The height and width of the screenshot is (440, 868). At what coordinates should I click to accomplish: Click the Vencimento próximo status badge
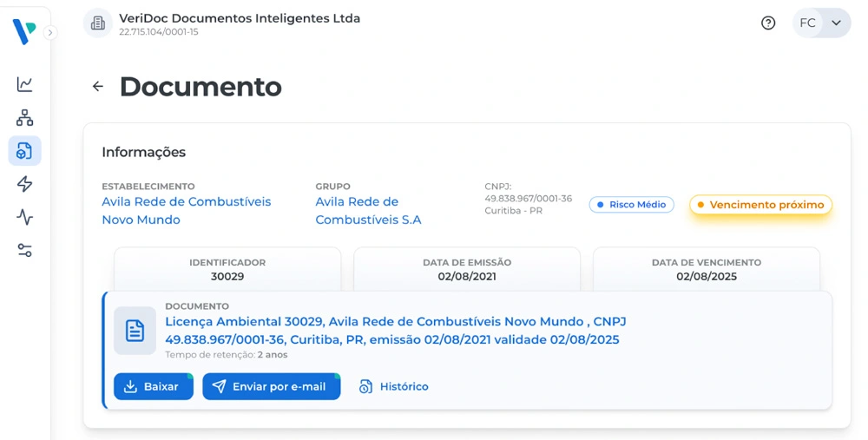pos(760,205)
